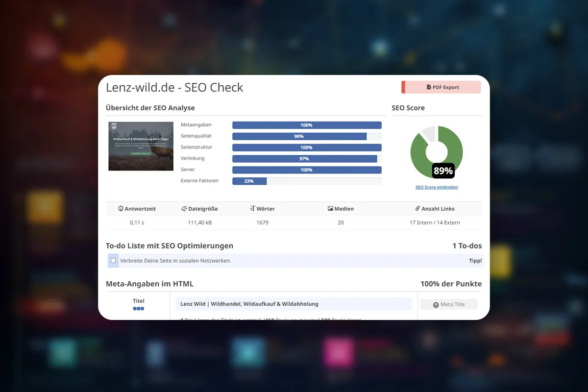The height and width of the screenshot is (392, 588).
Task: Click the Metaangaben label
Action: [x=196, y=125]
